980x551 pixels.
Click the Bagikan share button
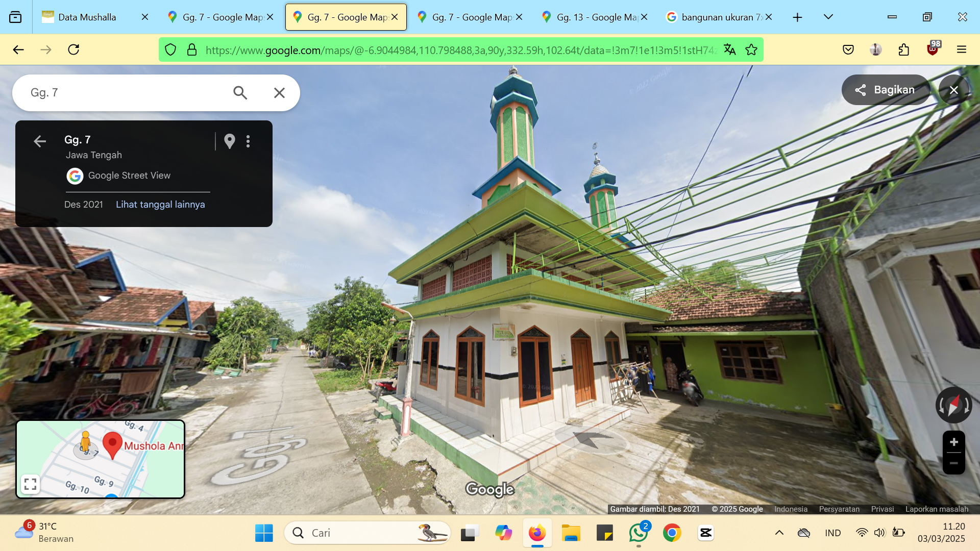click(886, 90)
